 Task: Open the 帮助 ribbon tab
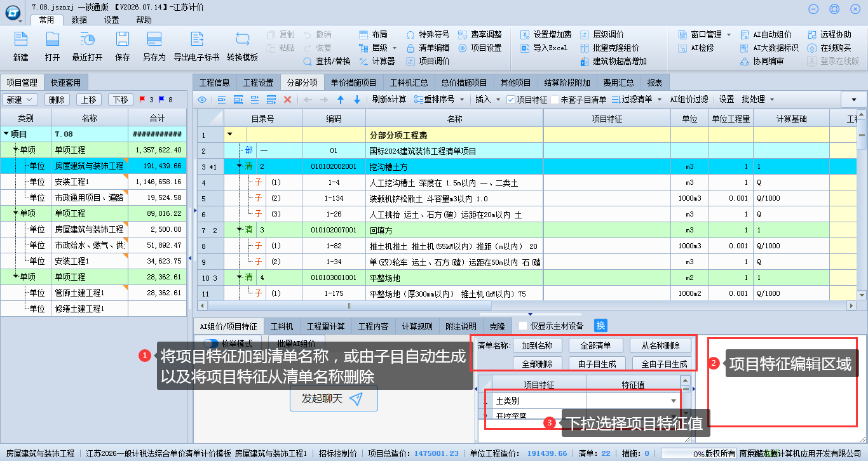pyautogui.click(x=144, y=20)
